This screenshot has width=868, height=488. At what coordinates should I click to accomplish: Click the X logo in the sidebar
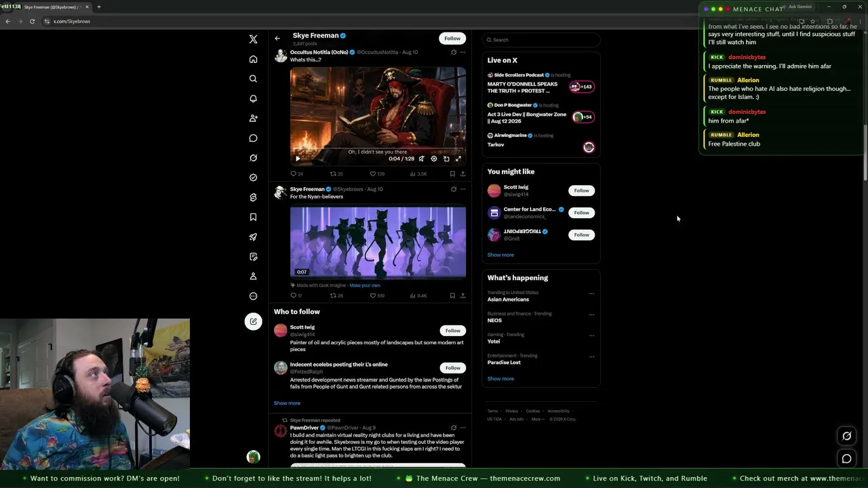coord(253,39)
